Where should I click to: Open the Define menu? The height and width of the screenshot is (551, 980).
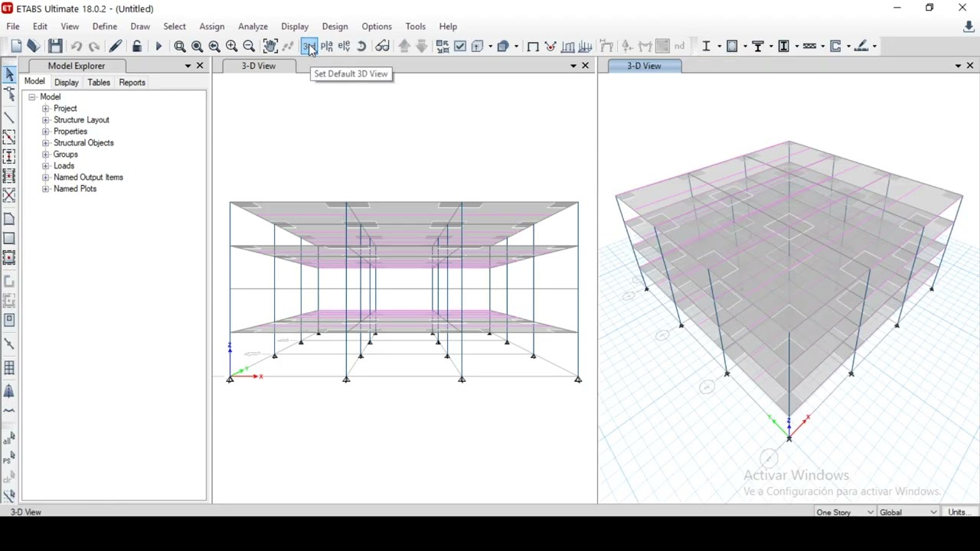(105, 27)
